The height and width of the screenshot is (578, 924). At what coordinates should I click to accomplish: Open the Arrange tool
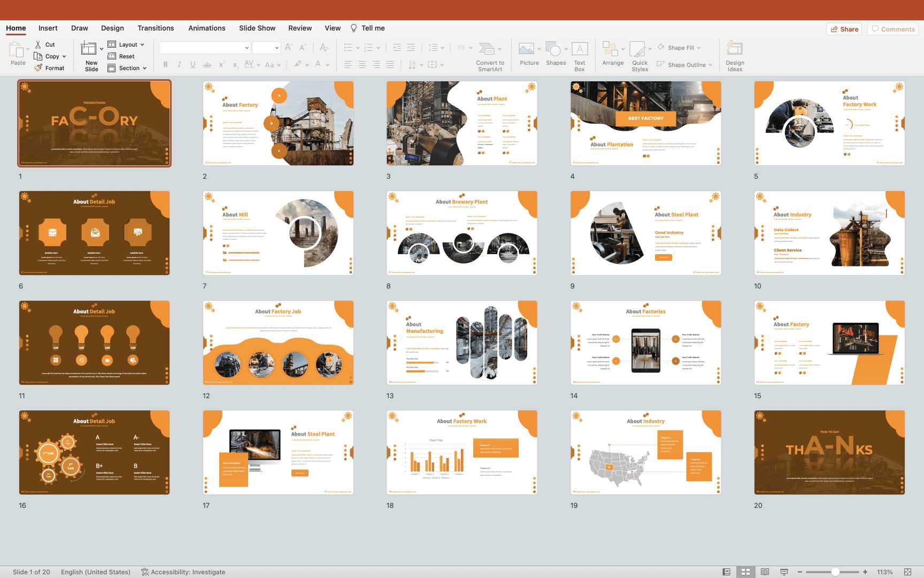[610, 49]
